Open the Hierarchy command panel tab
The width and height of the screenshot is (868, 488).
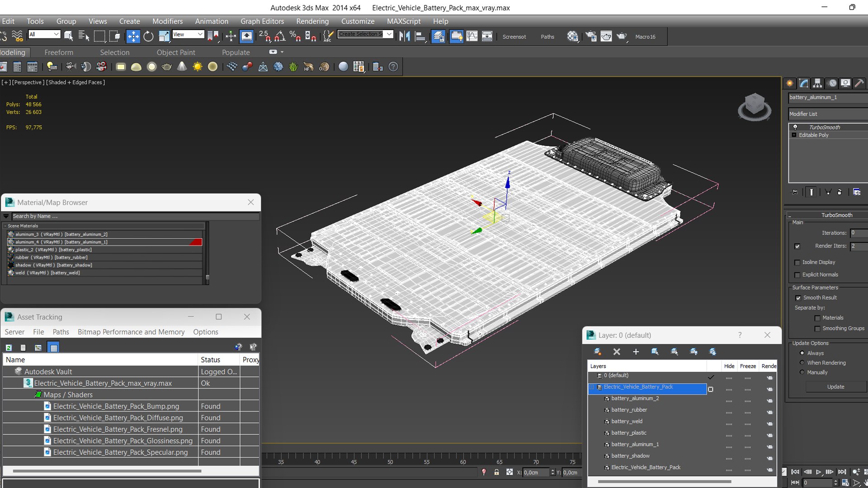click(x=817, y=83)
